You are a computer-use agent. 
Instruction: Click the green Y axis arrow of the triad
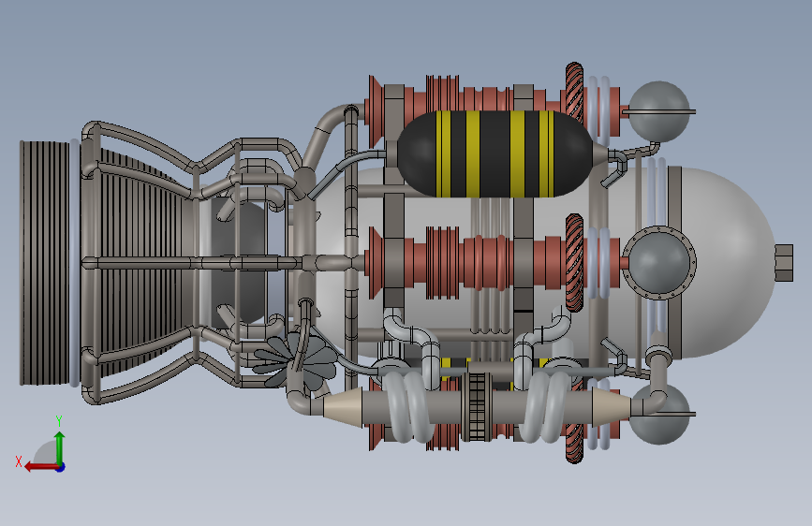pos(60,447)
